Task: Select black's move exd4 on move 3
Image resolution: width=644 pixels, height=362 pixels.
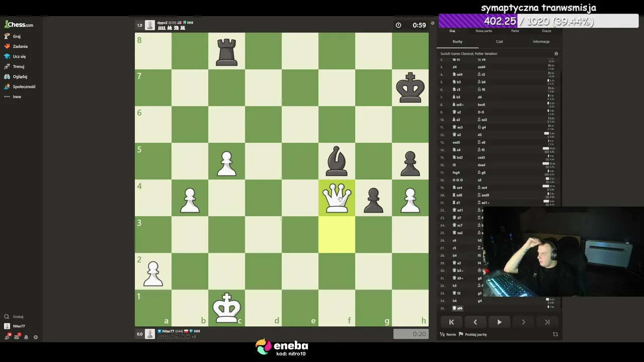Action: click(481, 67)
